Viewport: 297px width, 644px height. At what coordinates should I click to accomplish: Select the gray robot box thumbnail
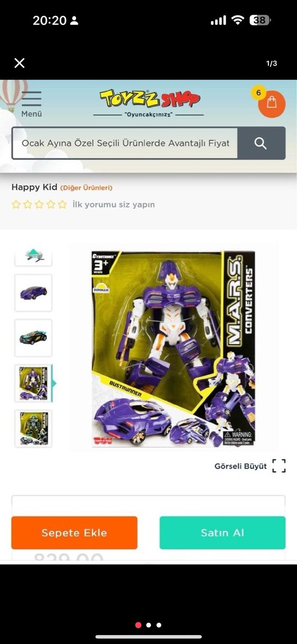pos(33,428)
